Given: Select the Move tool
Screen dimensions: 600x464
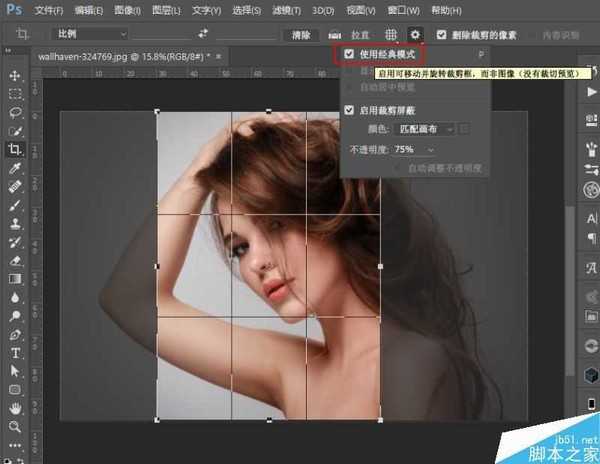Looking at the screenshot, I should (x=15, y=77).
